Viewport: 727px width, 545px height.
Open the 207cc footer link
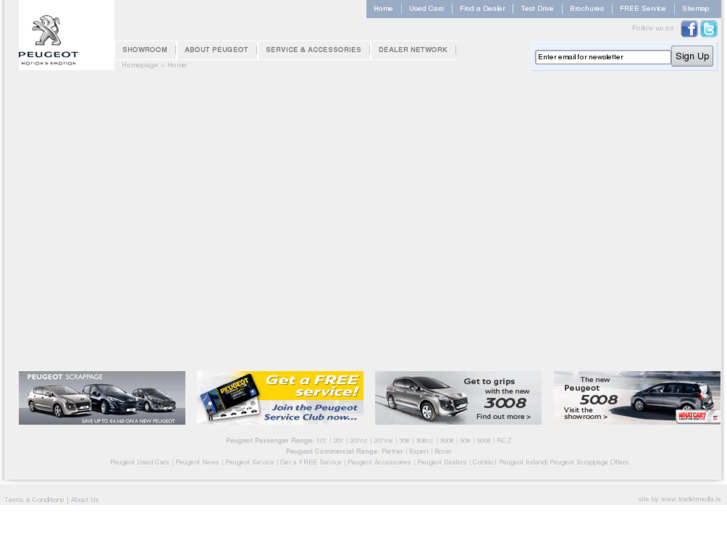[358, 441]
